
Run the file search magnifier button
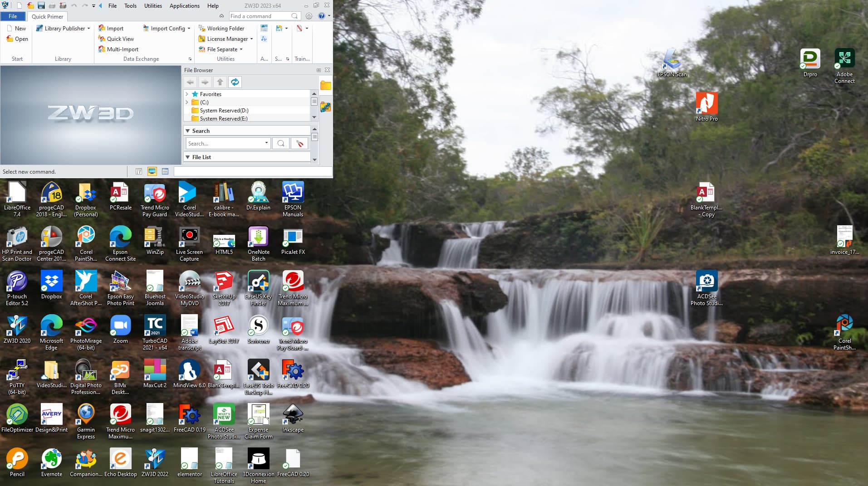point(281,143)
